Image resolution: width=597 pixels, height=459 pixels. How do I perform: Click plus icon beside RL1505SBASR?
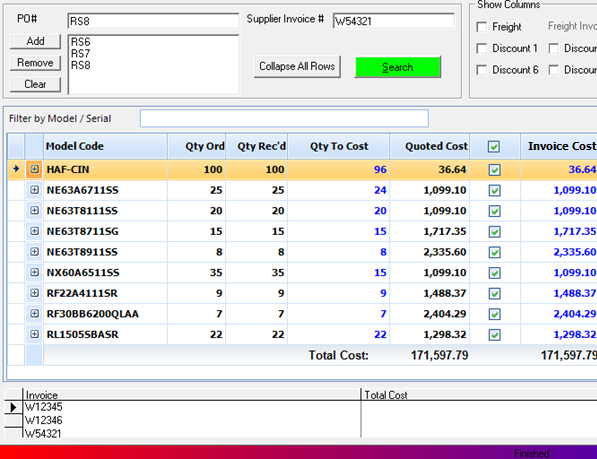pos(34,334)
